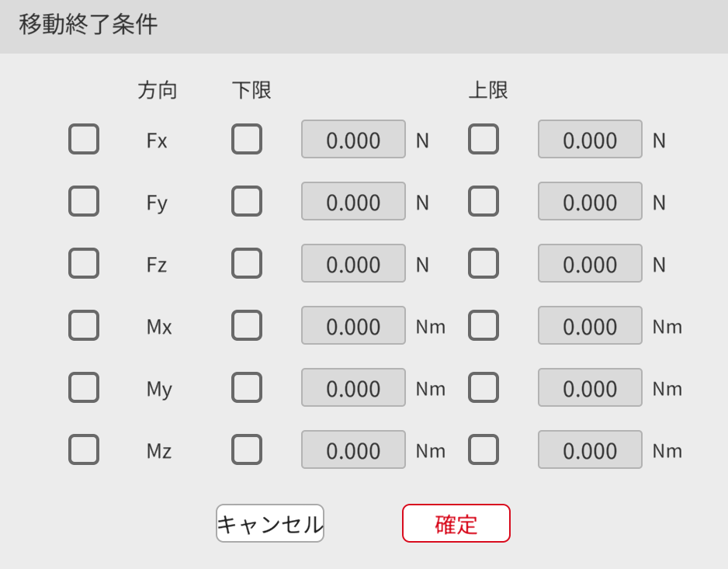The height and width of the screenshot is (569, 728).
Task: Enable the Fx lower limit (下限) checkbox
Action: coord(247,140)
